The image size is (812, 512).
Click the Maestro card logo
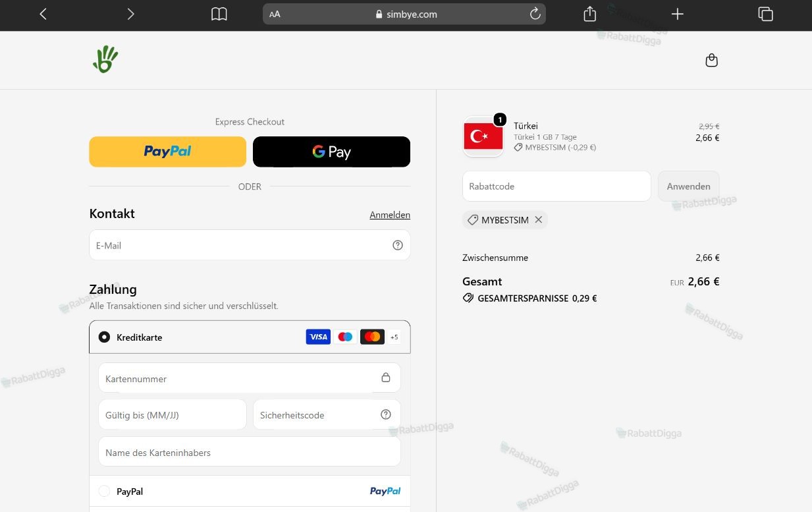click(345, 337)
